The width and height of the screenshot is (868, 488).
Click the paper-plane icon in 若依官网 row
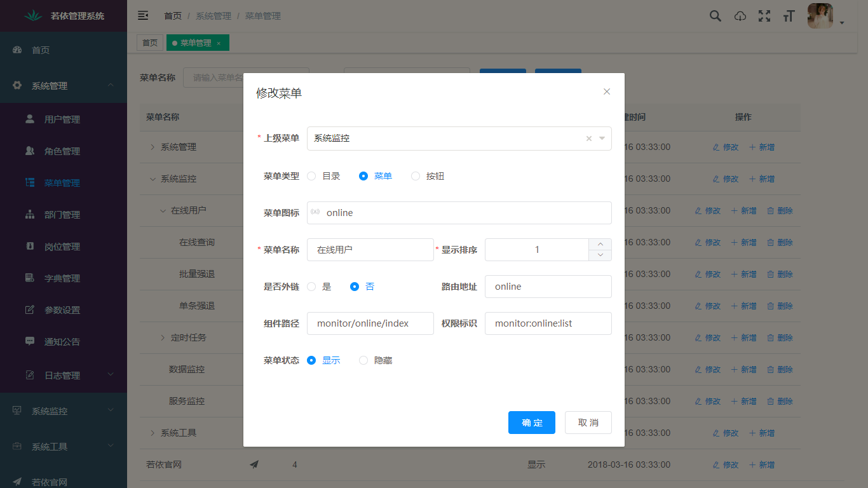click(x=254, y=464)
